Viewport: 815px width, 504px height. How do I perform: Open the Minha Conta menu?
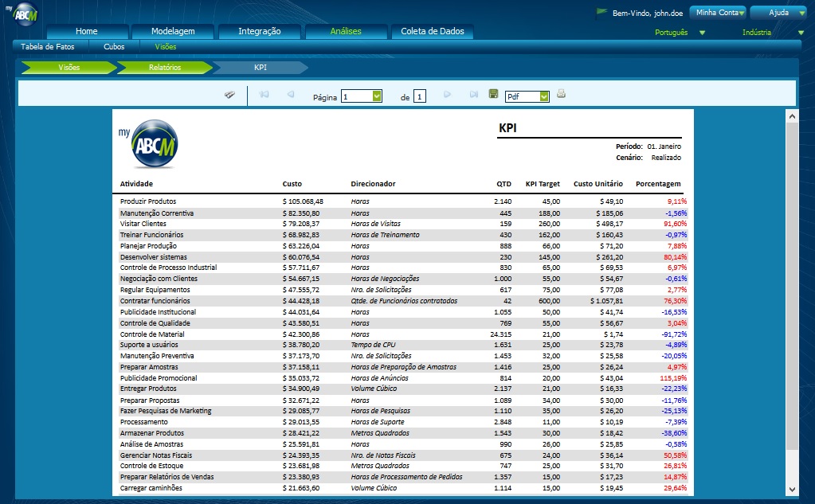(x=717, y=13)
